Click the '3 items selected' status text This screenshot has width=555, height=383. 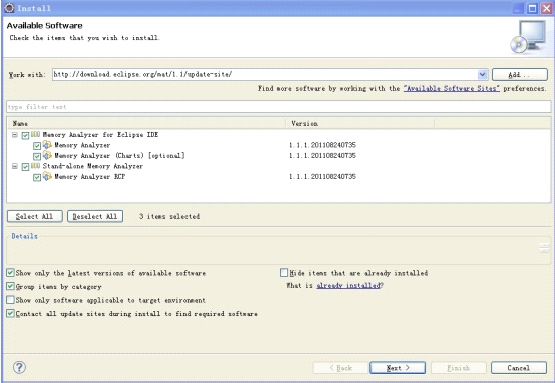[169, 216]
